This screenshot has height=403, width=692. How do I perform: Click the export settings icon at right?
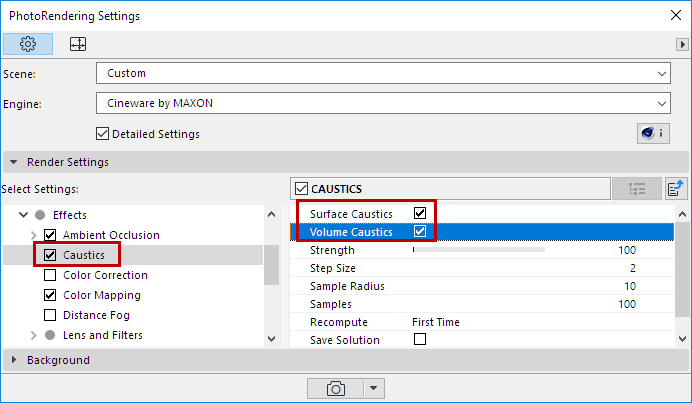pos(676,188)
